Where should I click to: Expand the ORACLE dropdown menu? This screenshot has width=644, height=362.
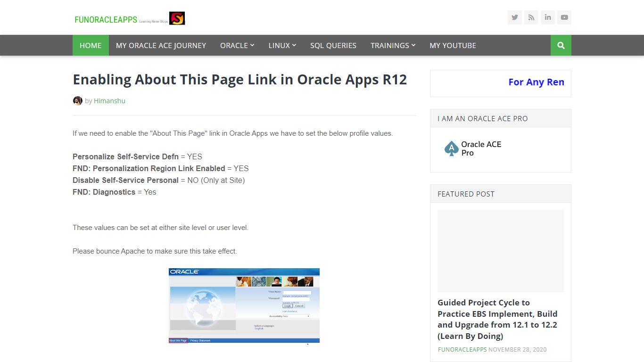(237, 45)
